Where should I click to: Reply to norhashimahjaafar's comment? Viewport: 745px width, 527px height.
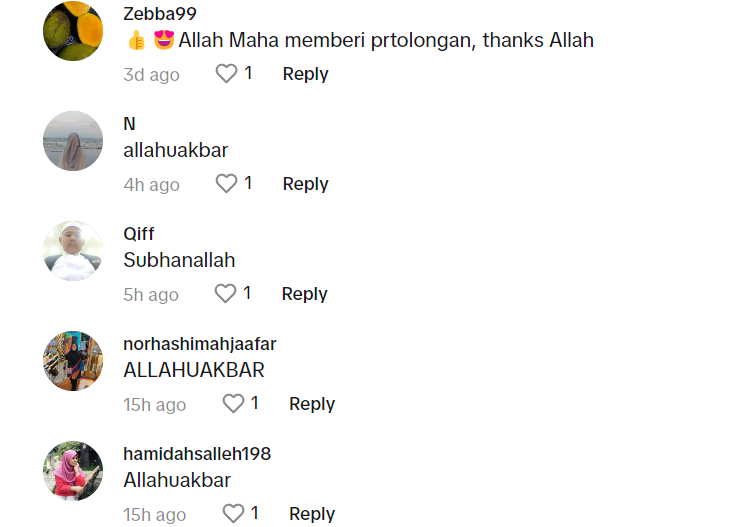pos(311,404)
